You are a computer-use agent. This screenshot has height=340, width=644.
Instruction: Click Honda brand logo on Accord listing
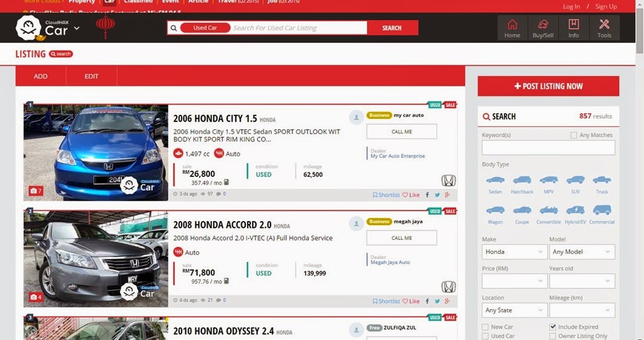click(x=448, y=286)
